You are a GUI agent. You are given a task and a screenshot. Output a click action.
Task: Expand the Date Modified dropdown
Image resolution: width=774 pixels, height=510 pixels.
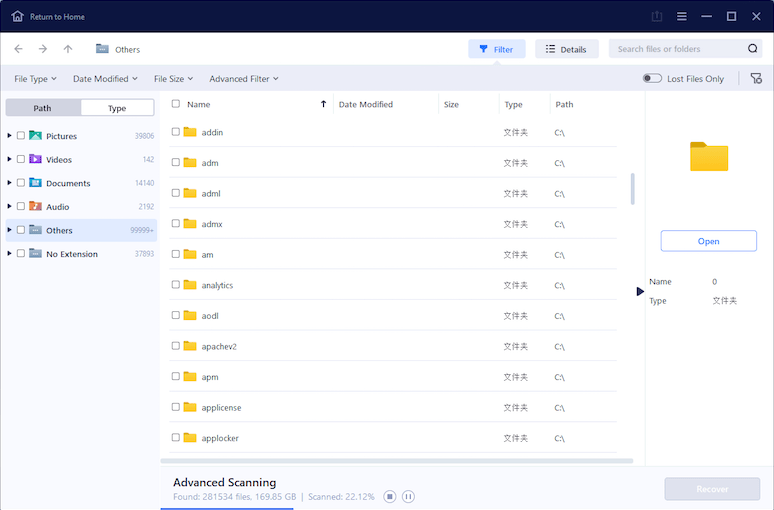click(x=105, y=78)
